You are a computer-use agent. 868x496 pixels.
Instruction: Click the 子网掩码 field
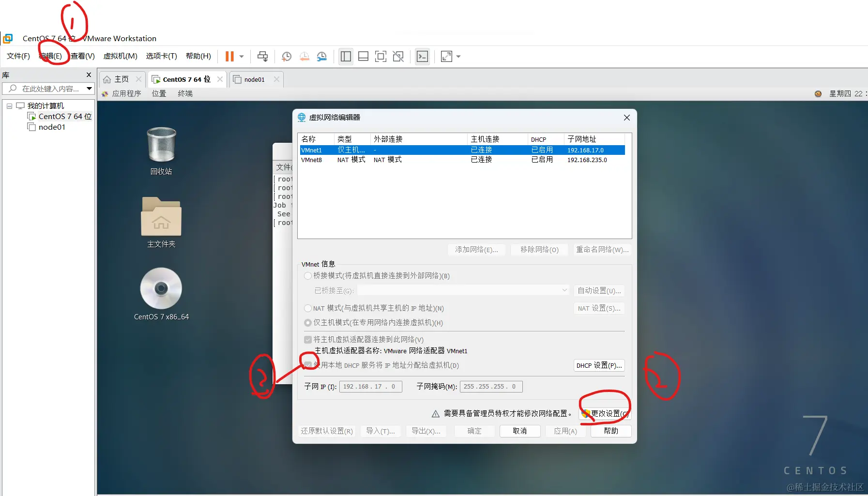491,387
